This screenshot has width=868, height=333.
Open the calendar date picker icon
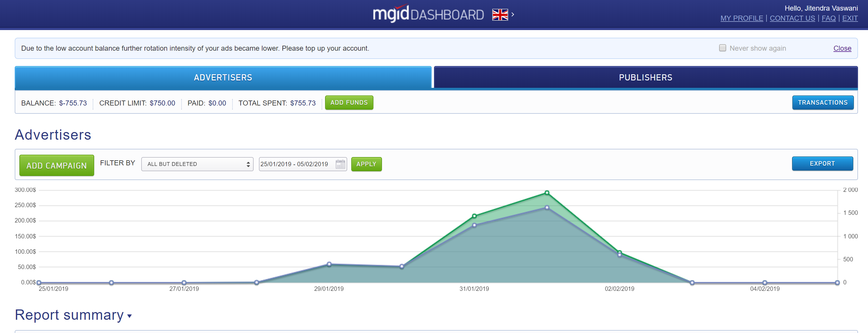[x=340, y=164]
